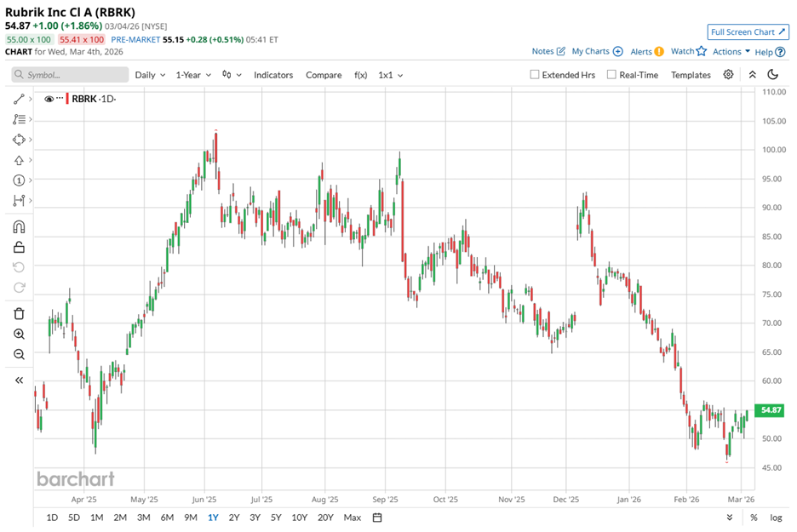
Task: Zoom in on the chart
Action: coord(19,334)
